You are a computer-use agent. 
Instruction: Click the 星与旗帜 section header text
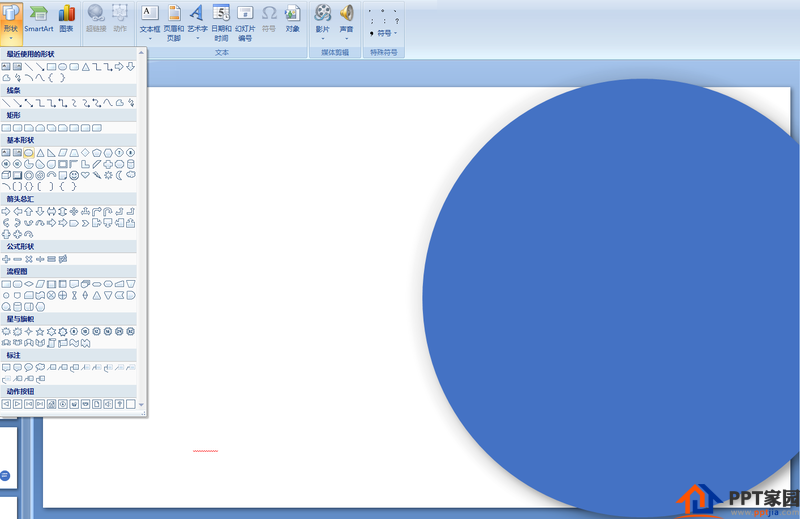[x=20, y=319]
